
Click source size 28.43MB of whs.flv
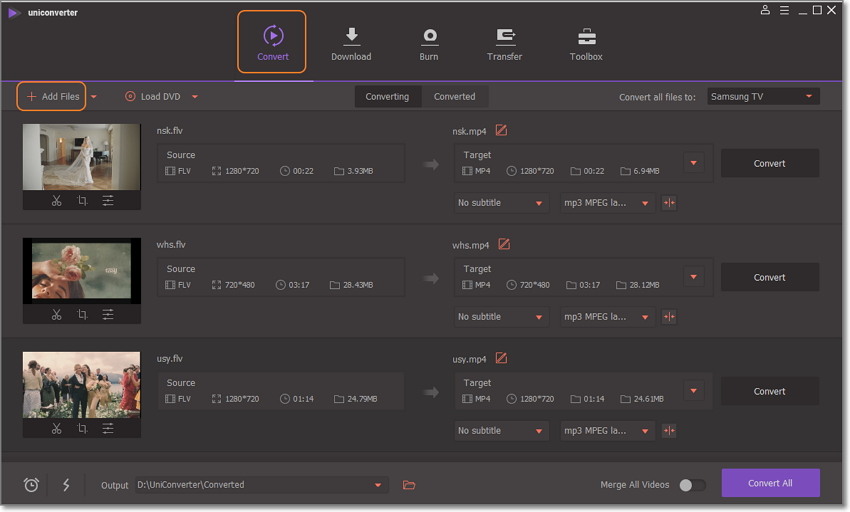tap(358, 285)
